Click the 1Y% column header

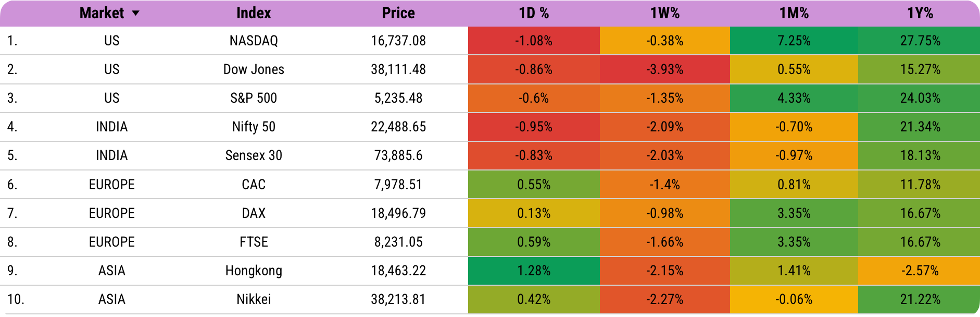(920, 14)
